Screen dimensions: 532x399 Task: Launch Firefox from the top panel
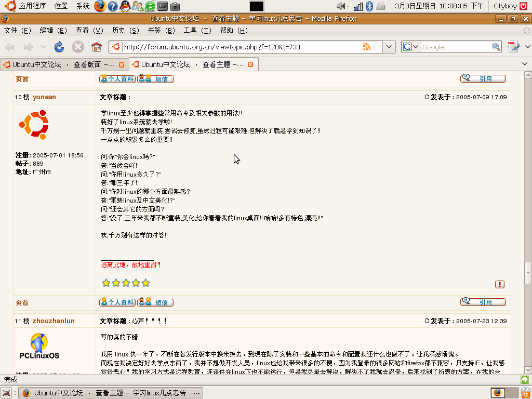click(100, 6)
